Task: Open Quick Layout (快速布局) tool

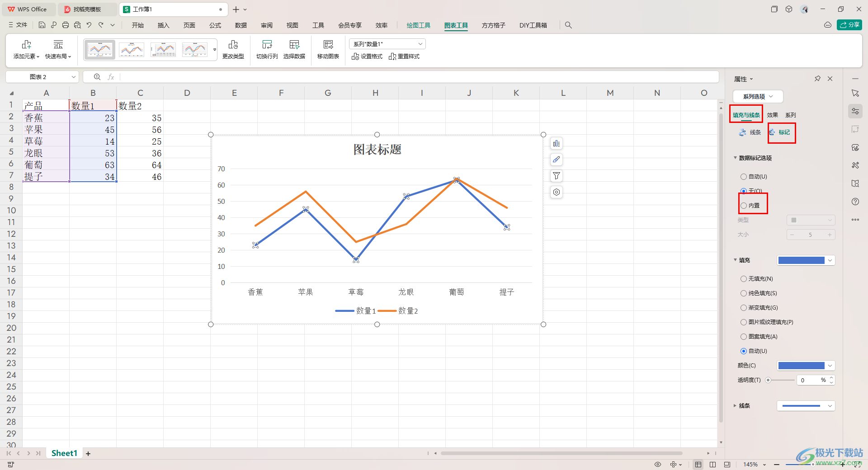Action: click(x=58, y=49)
